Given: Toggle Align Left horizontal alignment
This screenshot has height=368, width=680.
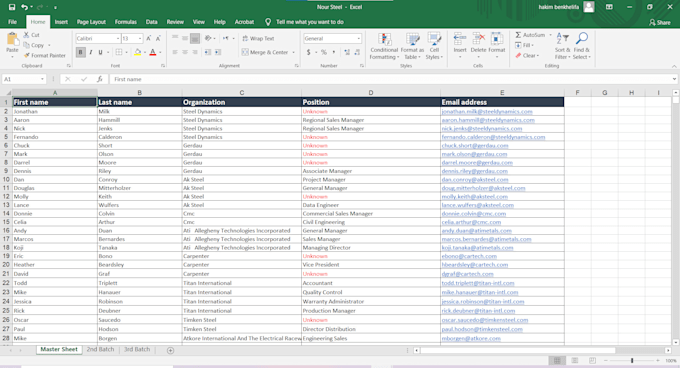Looking at the screenshot, I should coord(175,52).
